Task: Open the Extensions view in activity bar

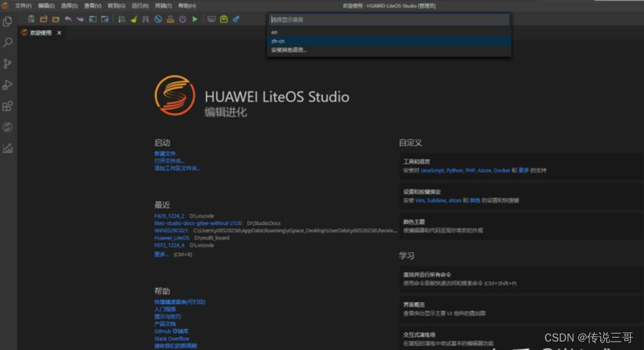Action: tap(7, 106)
